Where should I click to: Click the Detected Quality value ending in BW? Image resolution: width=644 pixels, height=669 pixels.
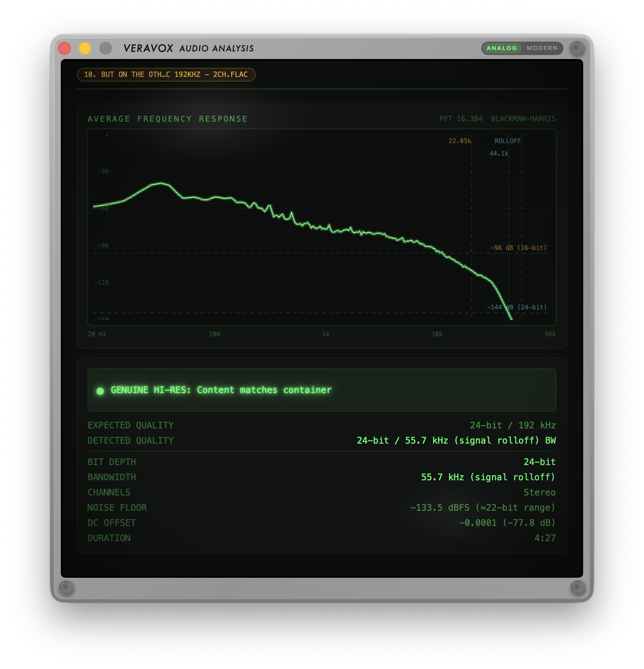tap(456, 440)
